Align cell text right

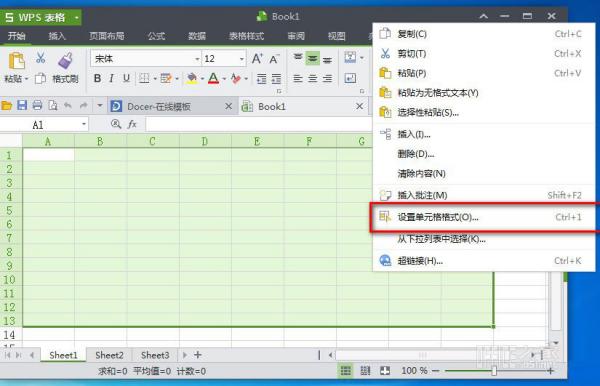coord(327,79)
